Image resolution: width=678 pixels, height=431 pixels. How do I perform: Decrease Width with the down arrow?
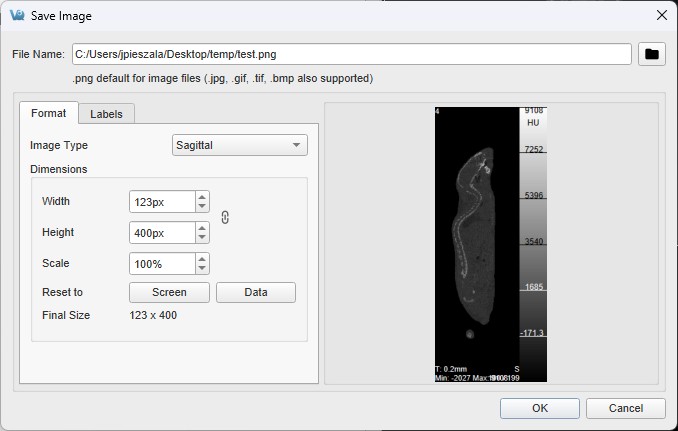pyautogui.click(x=203, y=207)
